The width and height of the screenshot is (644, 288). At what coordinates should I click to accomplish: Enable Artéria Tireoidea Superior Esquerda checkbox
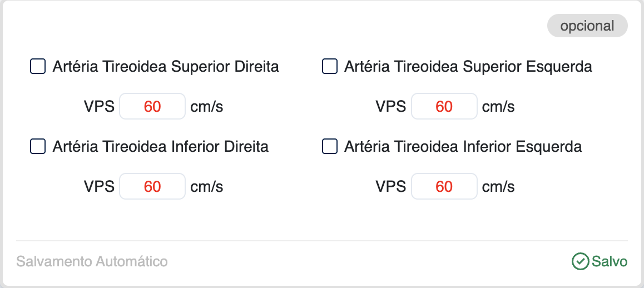(330, 67)
